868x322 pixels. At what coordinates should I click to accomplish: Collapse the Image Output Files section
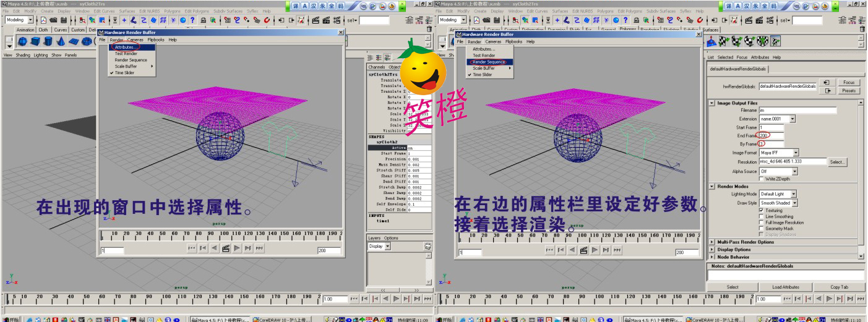(x=712, y=103)
